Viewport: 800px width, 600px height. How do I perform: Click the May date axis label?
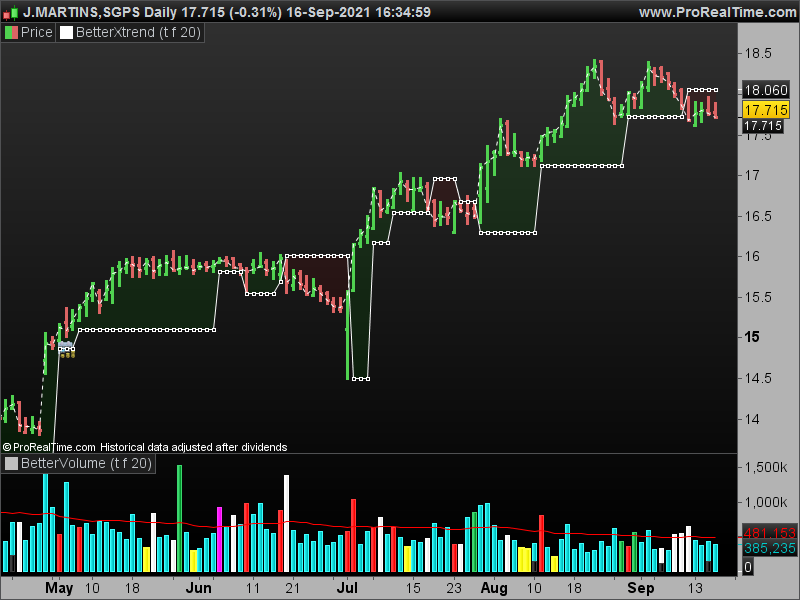point(59,588)
